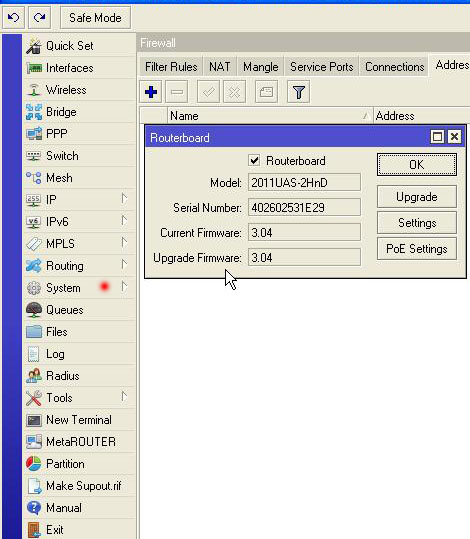
Task: Click the Redo arrow button
Action: 40,18
